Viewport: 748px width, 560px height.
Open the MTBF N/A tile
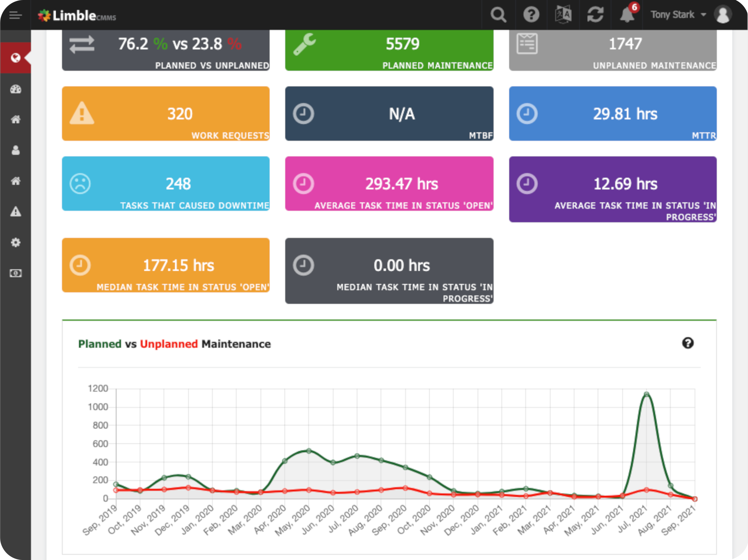389,114
